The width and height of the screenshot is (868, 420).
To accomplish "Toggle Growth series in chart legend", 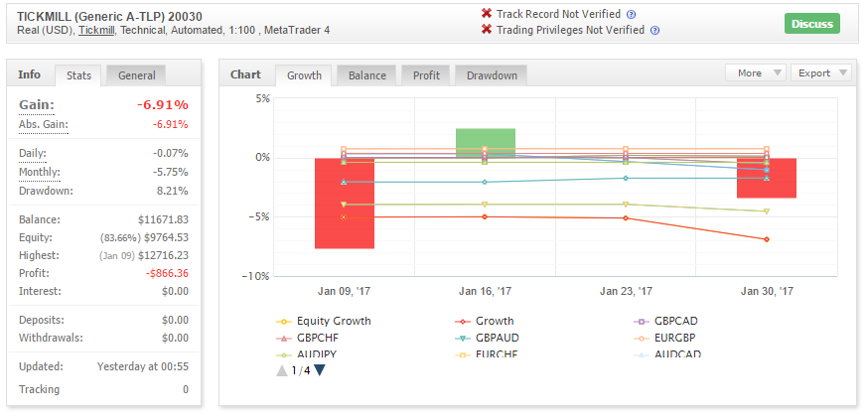I will 484,321.
